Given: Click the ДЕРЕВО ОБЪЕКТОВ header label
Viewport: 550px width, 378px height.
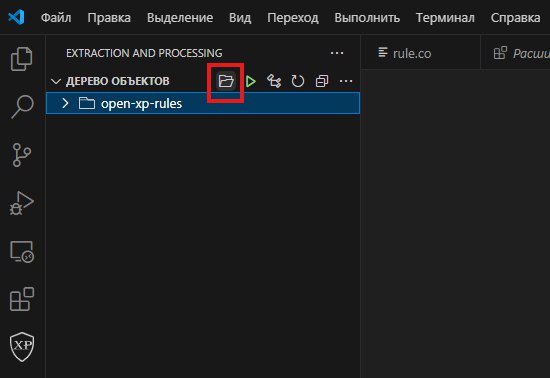Looking at the screenshot, I should 118,81.
